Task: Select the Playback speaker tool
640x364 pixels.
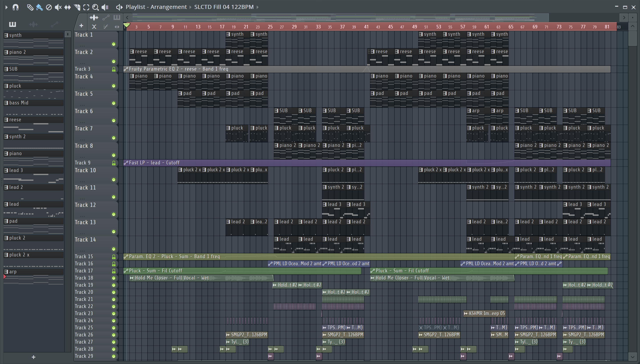Action: [105, 7]
